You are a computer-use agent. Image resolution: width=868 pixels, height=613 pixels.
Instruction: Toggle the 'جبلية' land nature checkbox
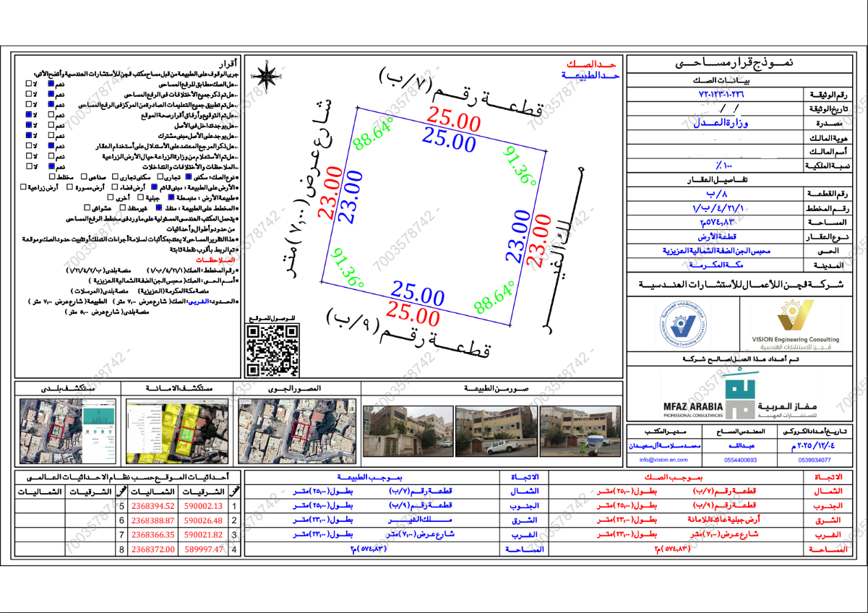pyautogui.click(x=140, y=197)
